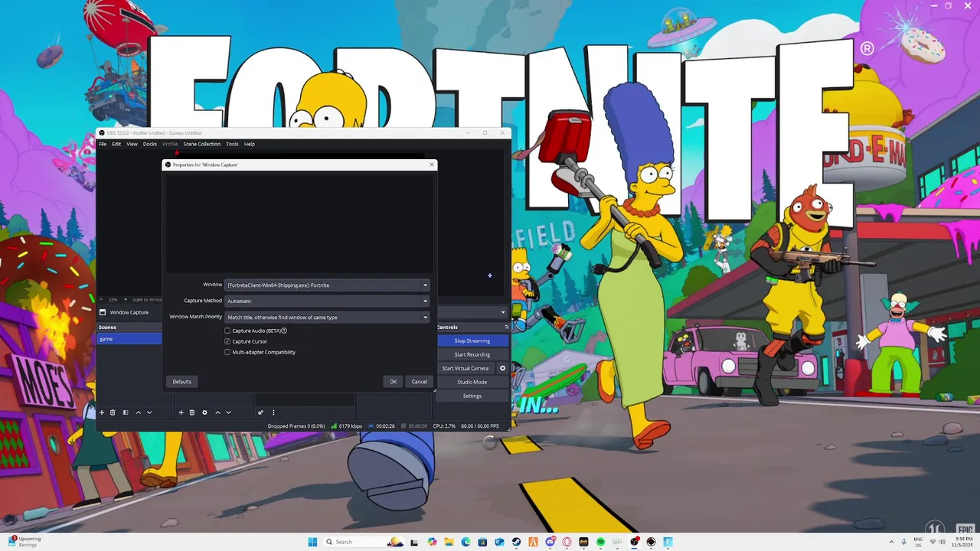Enable Multi-adapter Compatibility checkbox
980x551 pixels.
[x=227, y=352]
